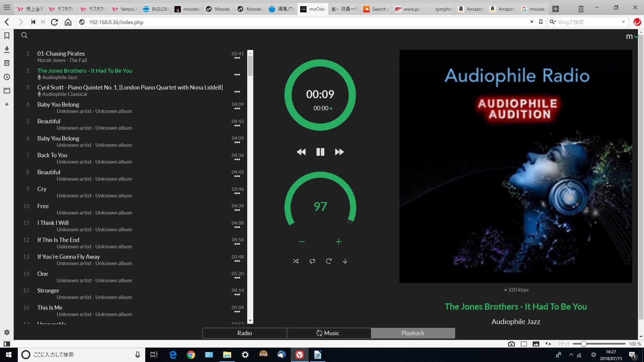Increase volume with the green plus button
The image size is (644, 362).
338,241
